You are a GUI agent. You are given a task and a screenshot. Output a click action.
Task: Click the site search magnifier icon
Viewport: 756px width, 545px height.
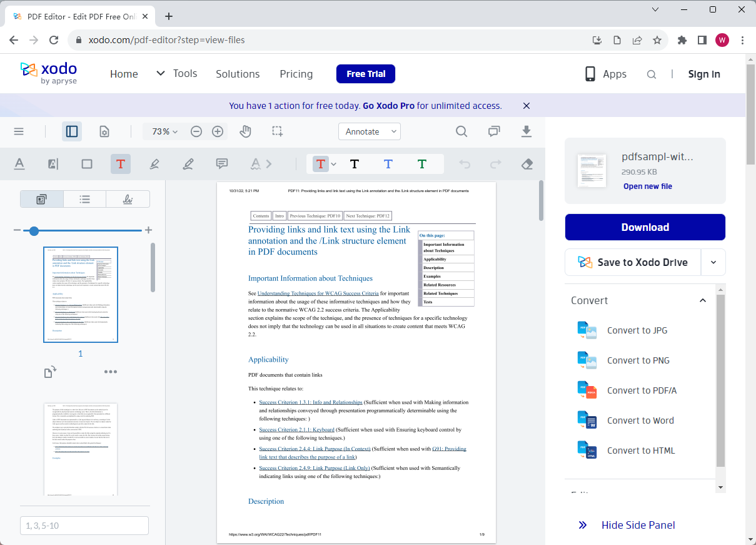click(652, 74)
